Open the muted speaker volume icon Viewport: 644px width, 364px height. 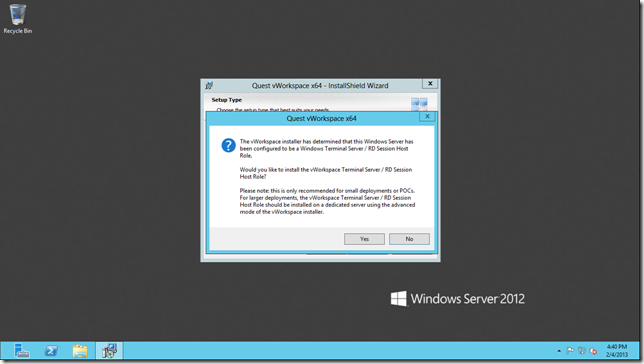coord(593,350)
